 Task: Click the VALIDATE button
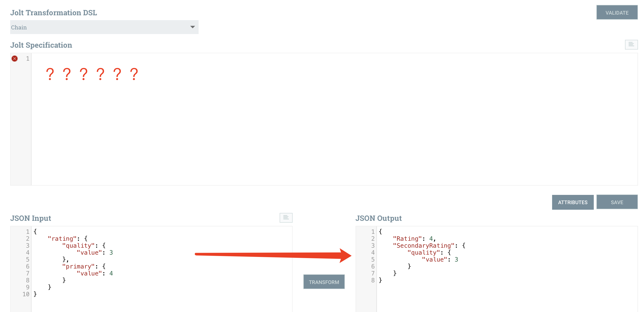tap(617, 12)
